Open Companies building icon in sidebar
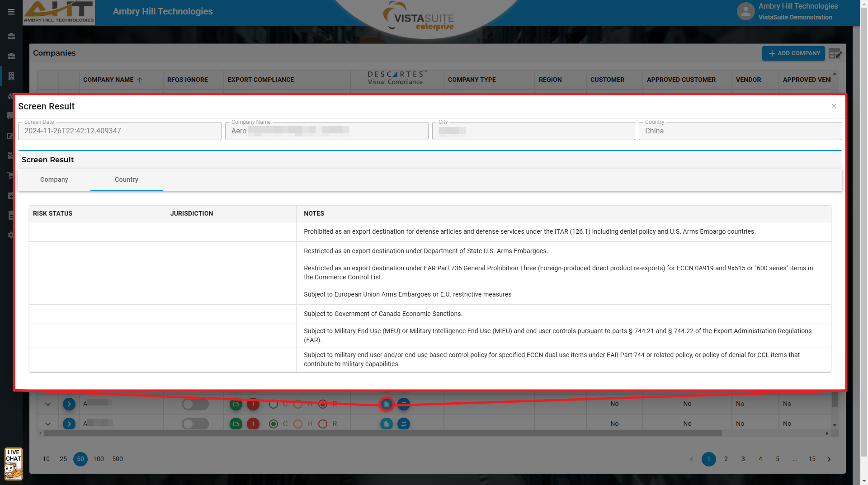The image size is (868, 485). [x=11, y=76]
